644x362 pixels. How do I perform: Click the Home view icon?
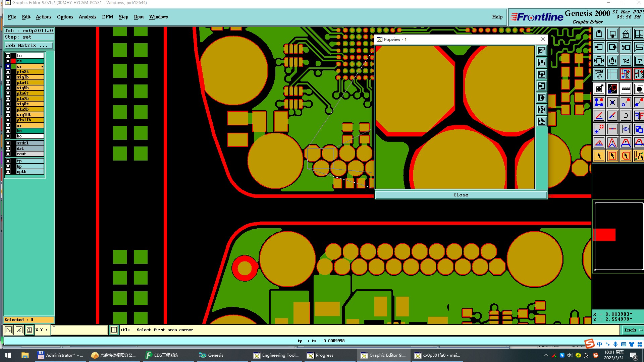tap(626, 34)
